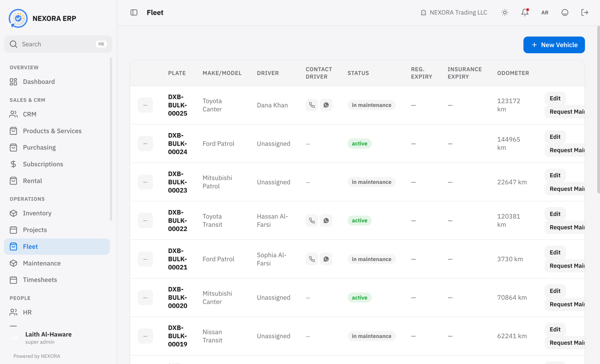Open Rental section
Viewport: 600px width, 364px height.
click(57, 181)
